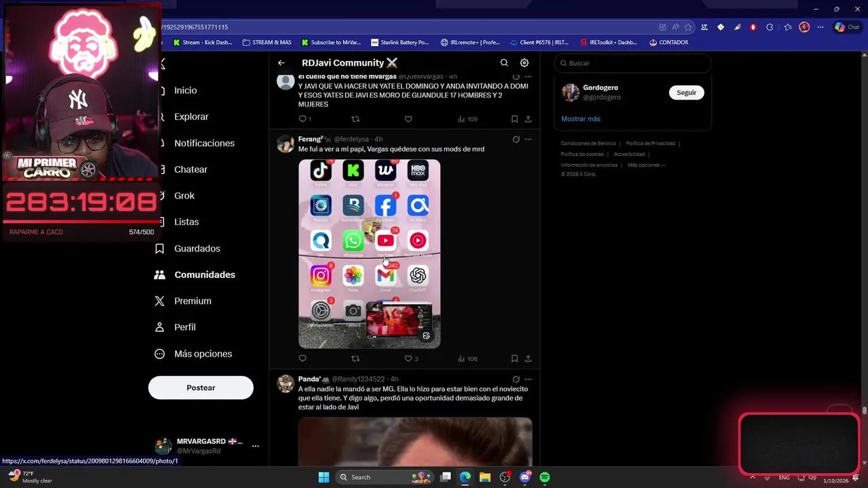The image size is (868, 488).
Task: Bookmark Ferang's phone screenshot post
Action: click(515, 359)
